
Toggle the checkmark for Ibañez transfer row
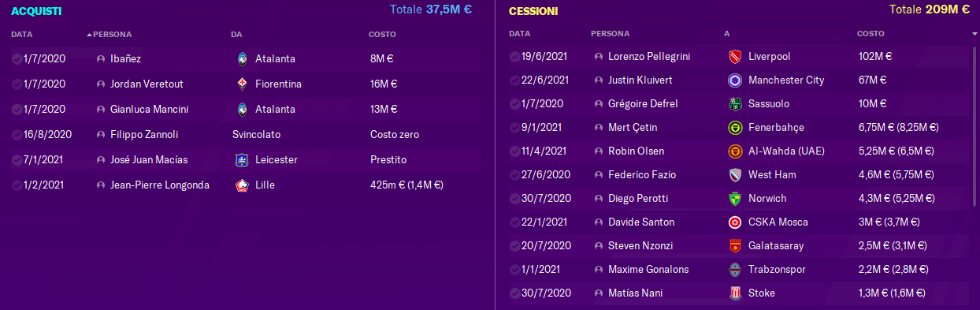tap(17, 58)
